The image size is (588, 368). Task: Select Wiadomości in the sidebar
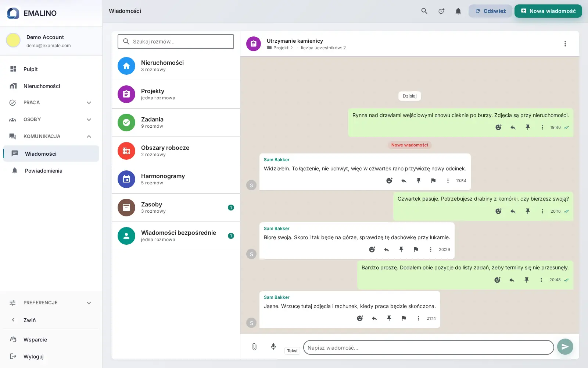point(51,154)
